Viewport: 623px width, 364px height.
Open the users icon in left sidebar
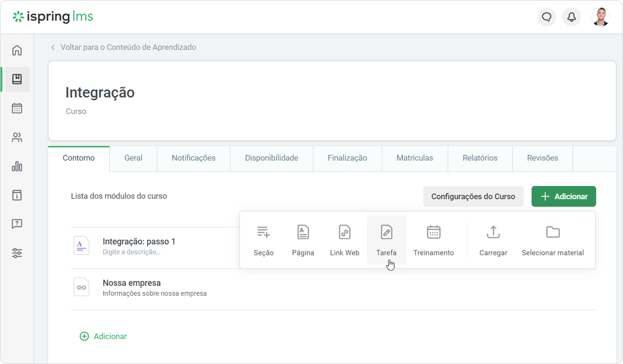pos(17,138)
